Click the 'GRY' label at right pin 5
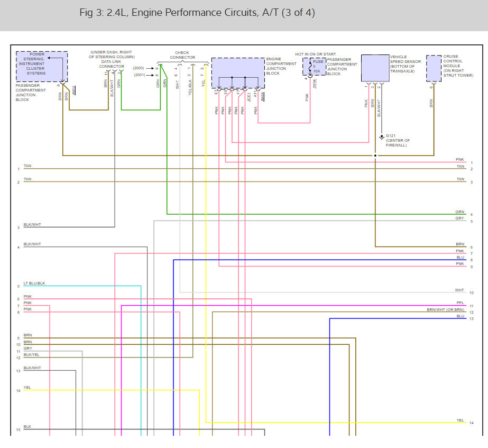Image resolution: width=488 pixels, height=448 pixels. [x=459, y=218]
